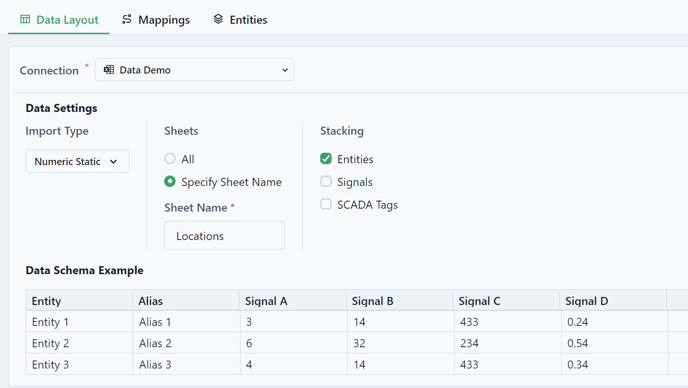688x388 pixels.
Task: Uncheck the Entities stacking checkbox
Action: point(326,158)
